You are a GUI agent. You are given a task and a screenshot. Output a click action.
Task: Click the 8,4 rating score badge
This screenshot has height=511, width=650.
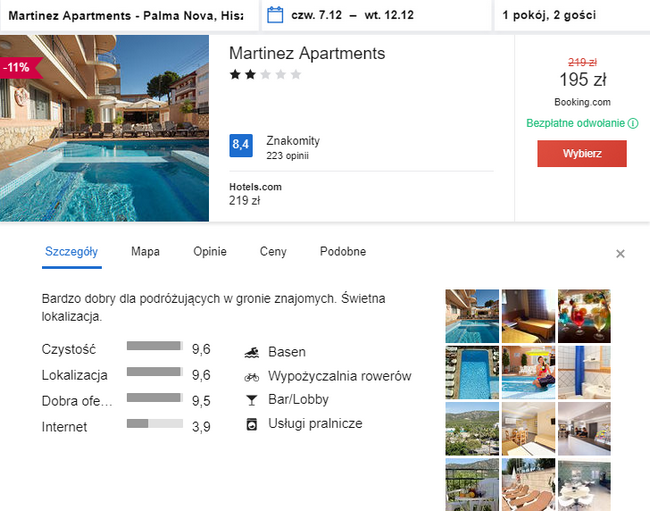coord(241,146)
